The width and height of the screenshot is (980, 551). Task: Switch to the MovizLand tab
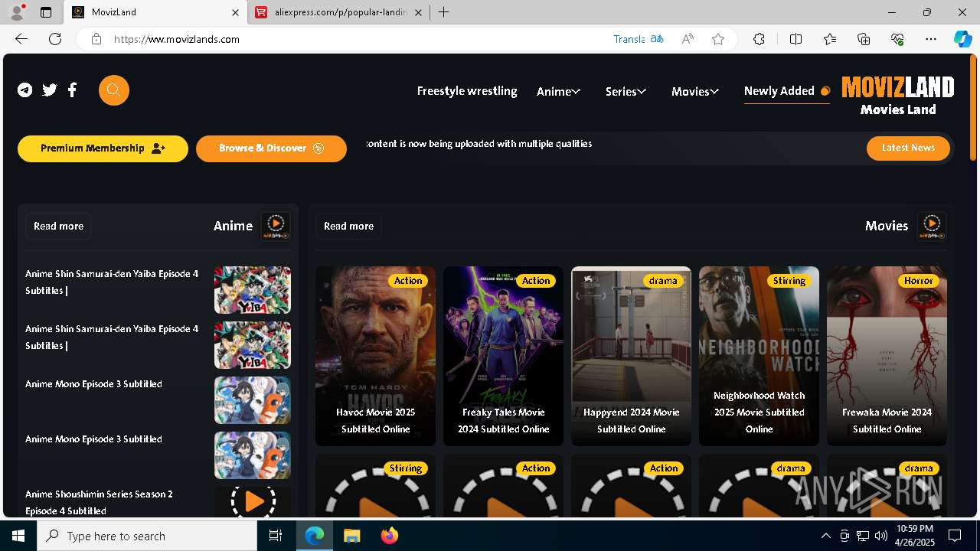pyautogui.click(x=155, y=12)
